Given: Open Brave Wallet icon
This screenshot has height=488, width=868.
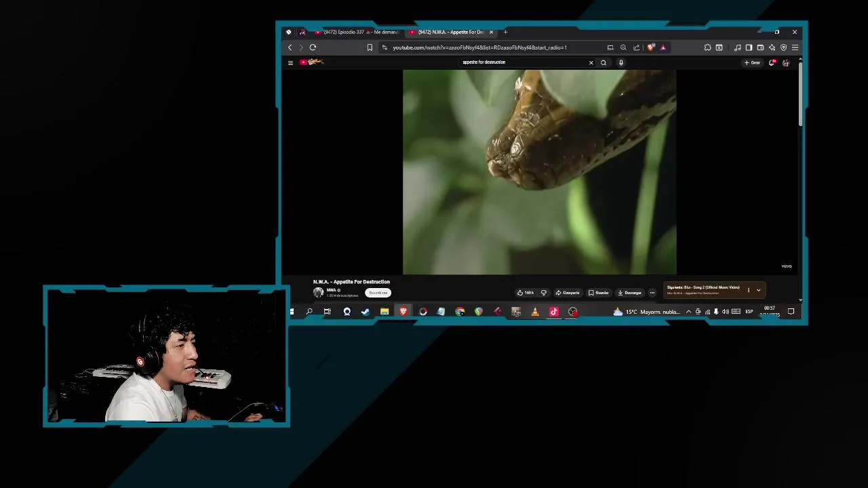Looking at the screenshot, I should (760, 47).
